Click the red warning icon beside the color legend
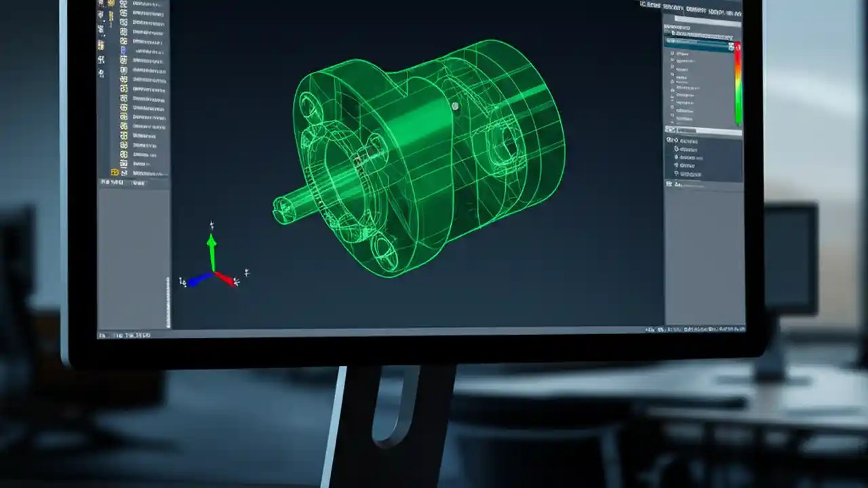The image size is (868, 488). [737, 45]
